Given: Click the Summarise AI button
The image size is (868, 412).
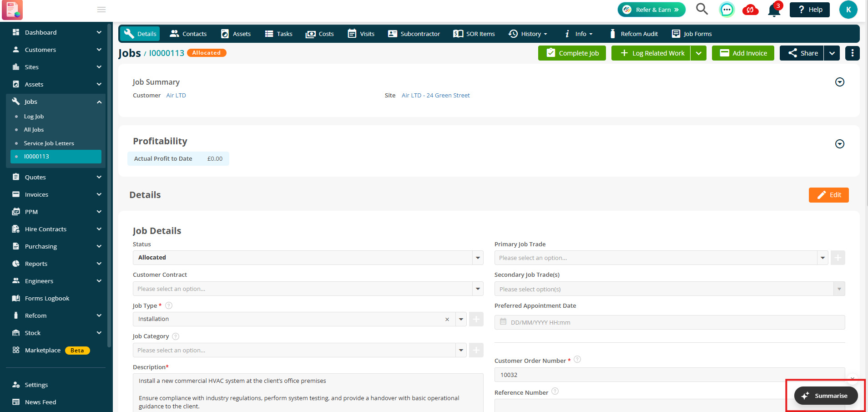Looking at the screenshot, I should pos(826,396).
